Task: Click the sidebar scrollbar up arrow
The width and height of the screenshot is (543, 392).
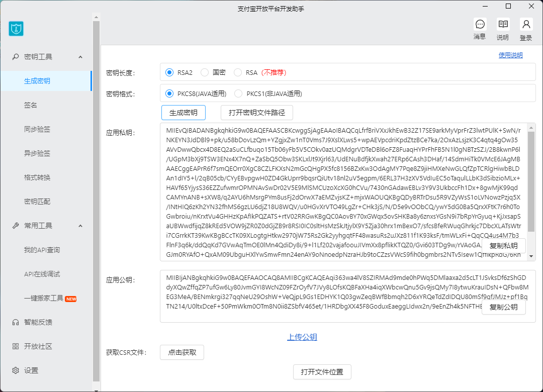Action: click(96, 17)
